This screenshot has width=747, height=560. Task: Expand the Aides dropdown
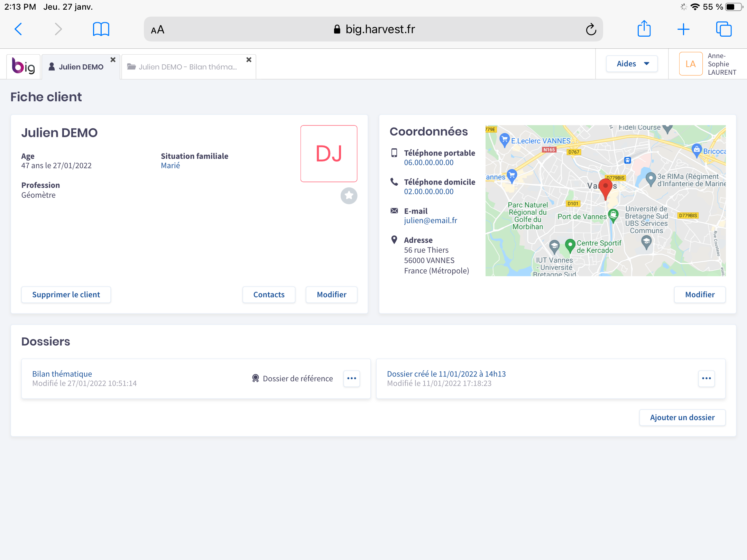click(632, 64)
